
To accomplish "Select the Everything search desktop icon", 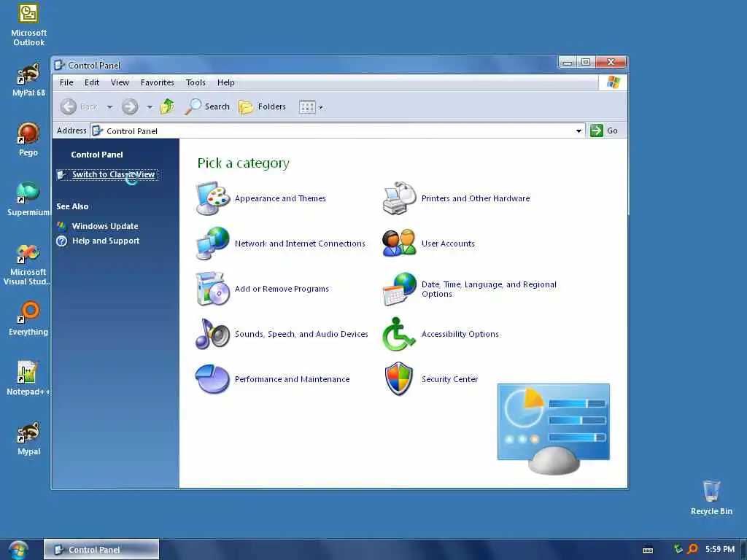I will pyautogui.click(x=28, y=319).
